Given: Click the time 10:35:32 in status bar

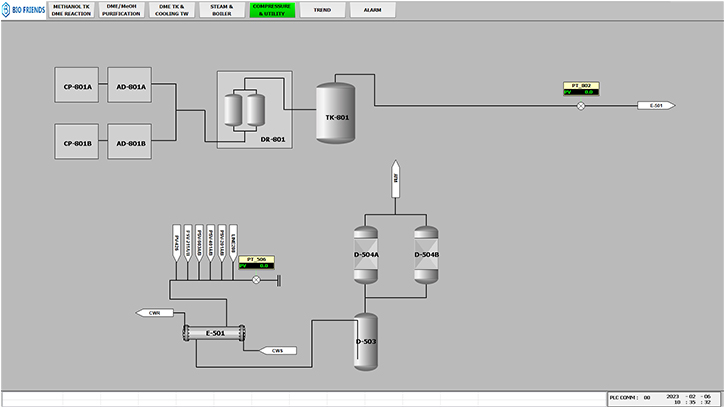Looking at the screenshot, I should pos(692,402).
